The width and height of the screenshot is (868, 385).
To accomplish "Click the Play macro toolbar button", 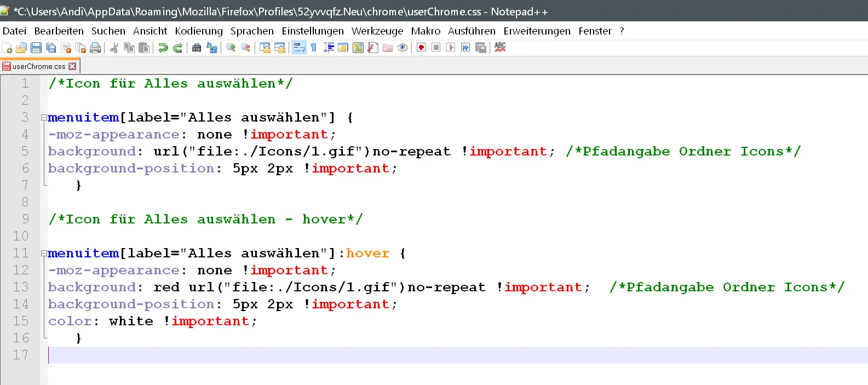I will click(451, 48).
